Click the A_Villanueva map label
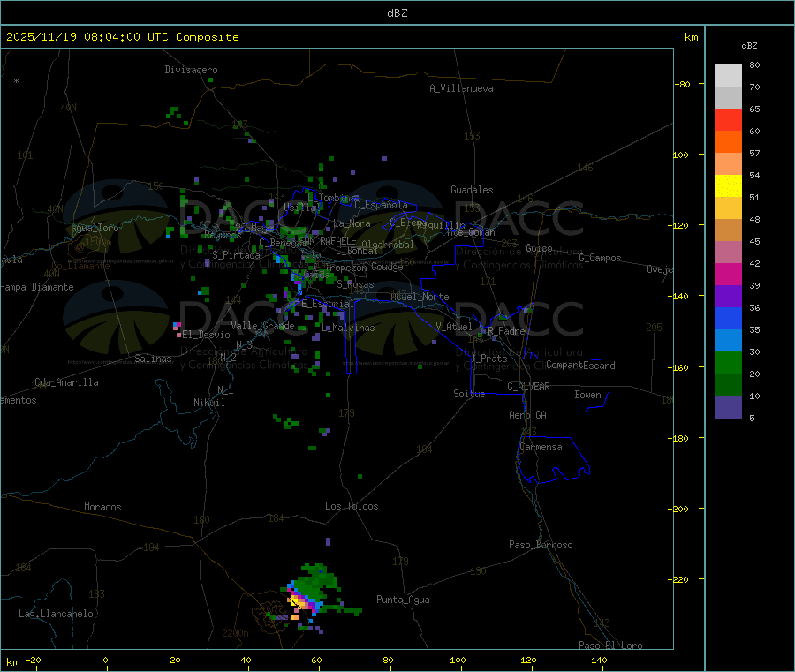The image size is (795, 672). tap(461, 88)
